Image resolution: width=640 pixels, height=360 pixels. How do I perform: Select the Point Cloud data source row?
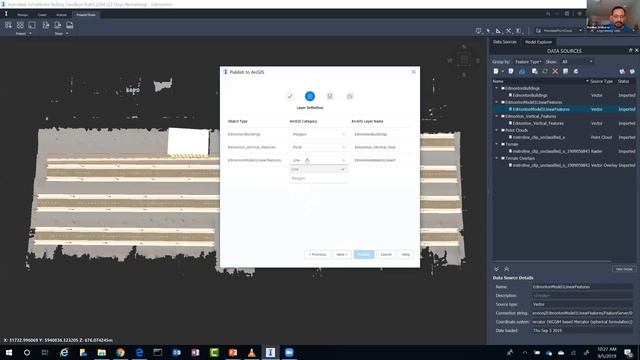[564, 137]
